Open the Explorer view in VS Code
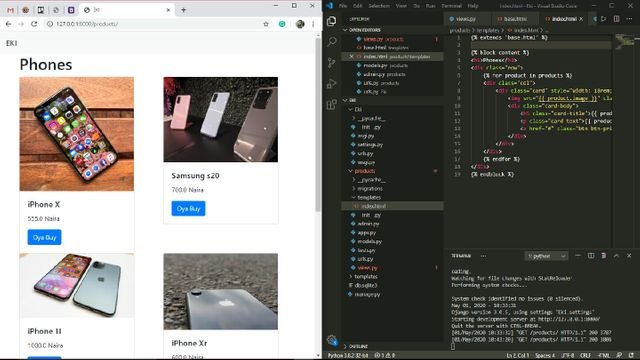Screen dimensions: 640x360 (x=332, y=21)
